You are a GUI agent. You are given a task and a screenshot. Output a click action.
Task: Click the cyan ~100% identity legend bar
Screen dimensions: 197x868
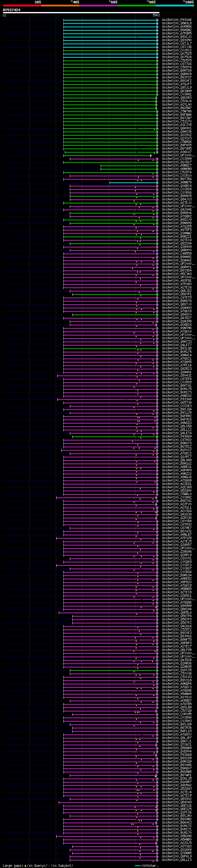tap(175, 6)
